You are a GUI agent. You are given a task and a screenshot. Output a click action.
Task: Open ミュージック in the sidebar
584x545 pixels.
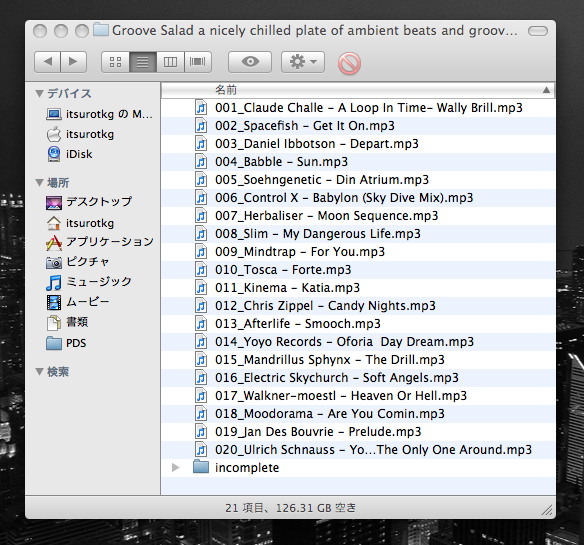89,282
